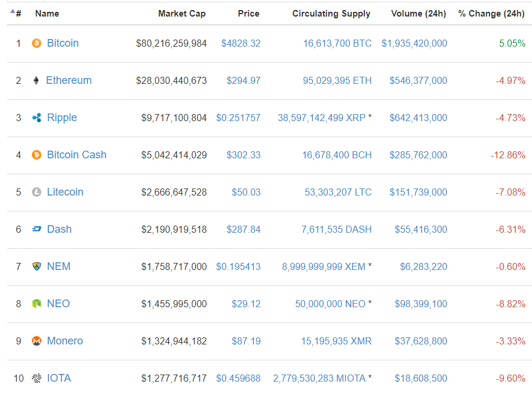
Task: Open the Bitcoin Cash name link
Action: click(x=77, y=155)
